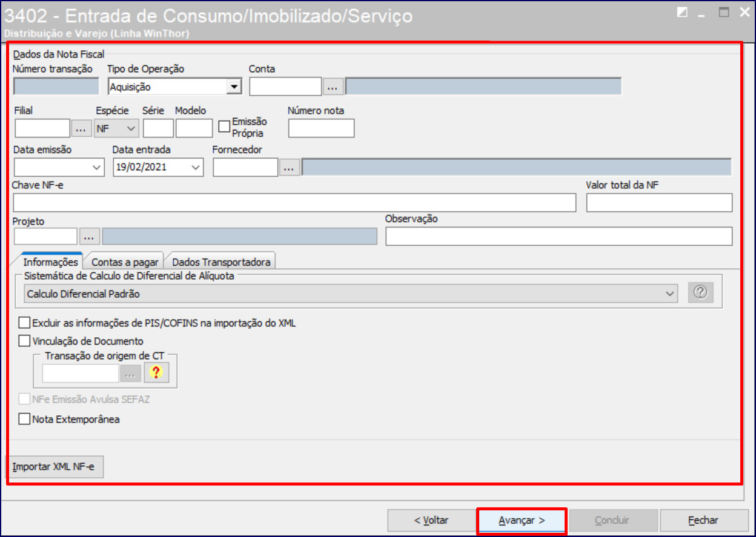Viewport: 756px width, 537px height.
Task: Maximize the 3402 window
Action: [724, 12]
